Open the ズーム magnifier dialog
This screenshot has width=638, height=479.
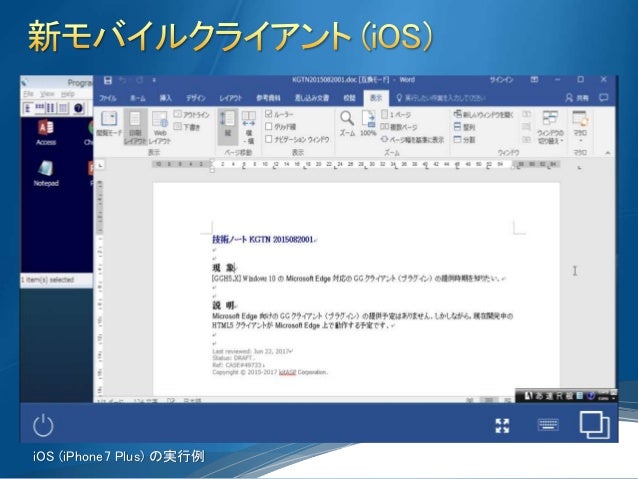[347, 124]
